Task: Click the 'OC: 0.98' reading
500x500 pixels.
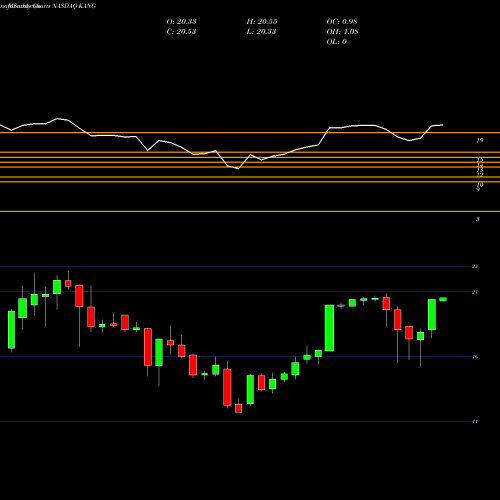Action: pyautogui.click(x=342, y=21)
